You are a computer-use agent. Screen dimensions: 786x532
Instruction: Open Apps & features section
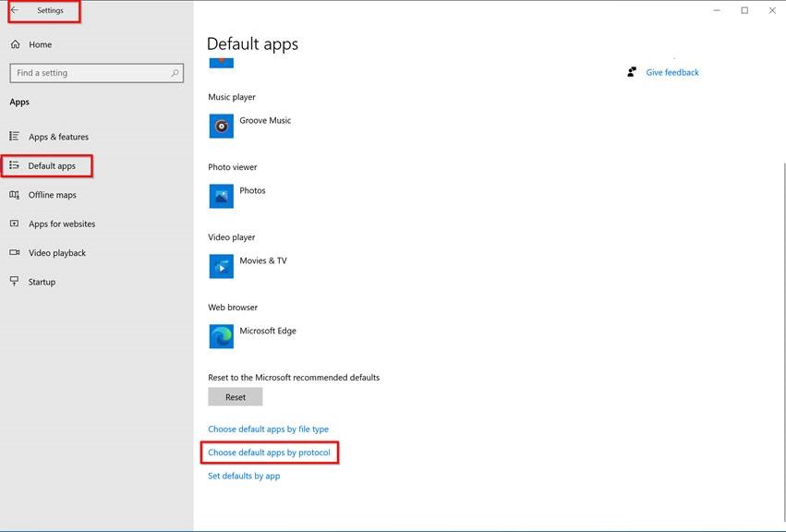pos(58,137)
